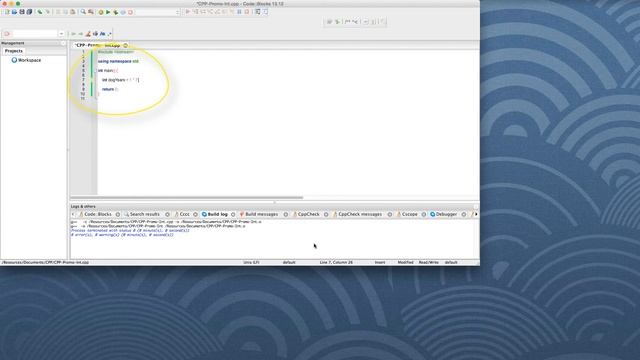Click the 'Line 7, Column 26' status entry
The image size is (640, 360).
point(336,262)
